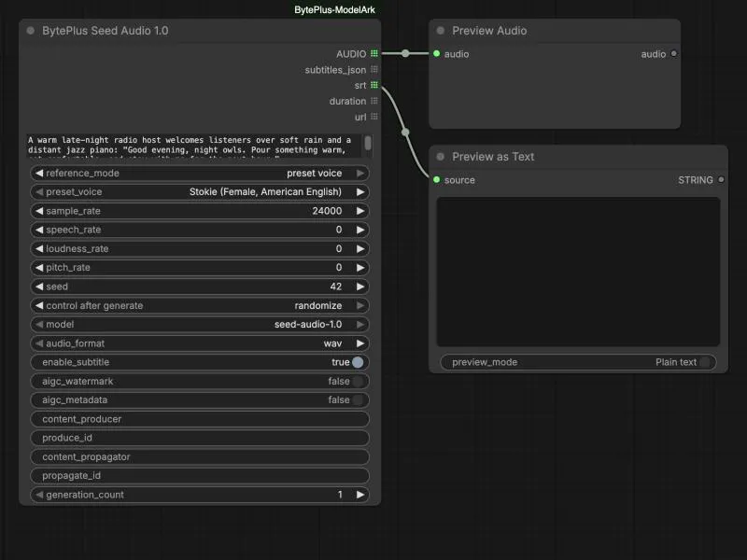Enable the aigc_metadata toggle

click(x=358, y=400)
